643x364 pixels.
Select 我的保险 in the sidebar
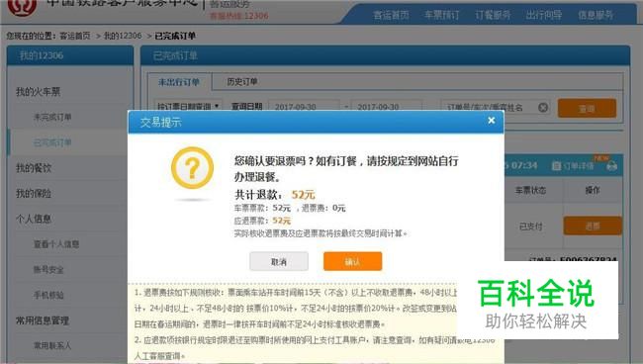34,194
